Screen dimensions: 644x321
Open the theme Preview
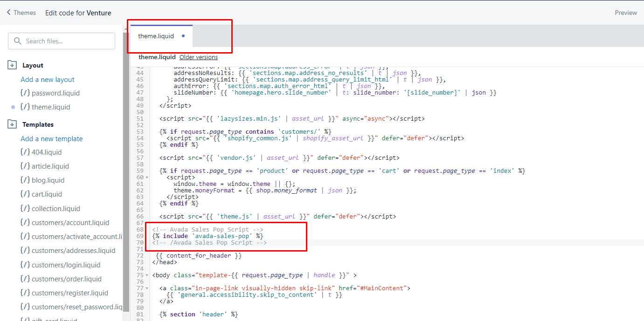click(x=626, y=13)
